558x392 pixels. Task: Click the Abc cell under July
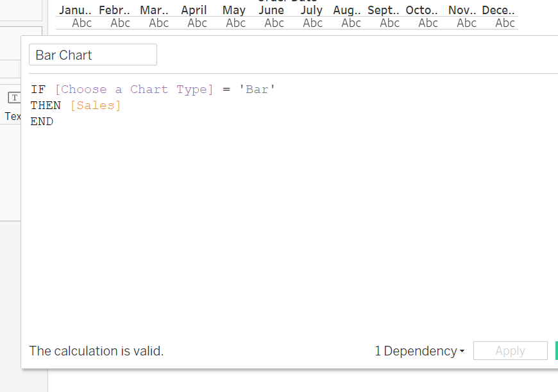312,23
